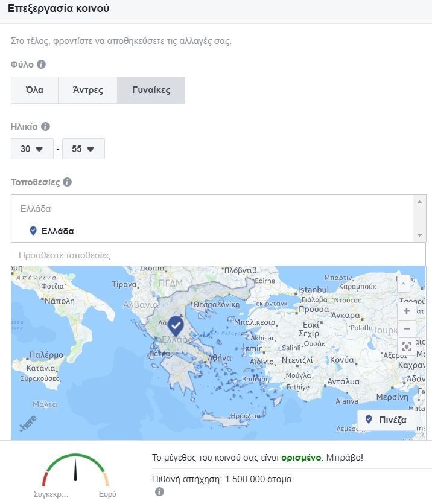Viewport: 432px width, 504px height.
Task: Zoom in on the map with plus button
Action: 406,311
